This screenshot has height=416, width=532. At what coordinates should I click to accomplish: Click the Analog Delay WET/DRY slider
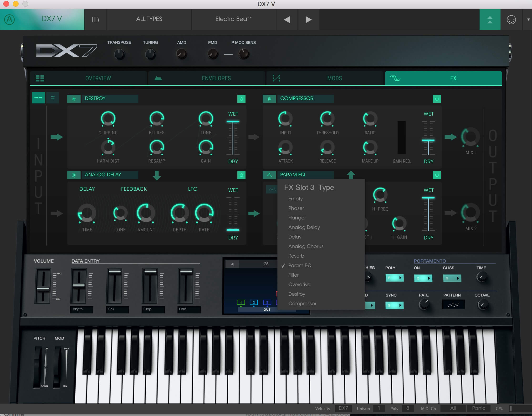pos(233,214)
